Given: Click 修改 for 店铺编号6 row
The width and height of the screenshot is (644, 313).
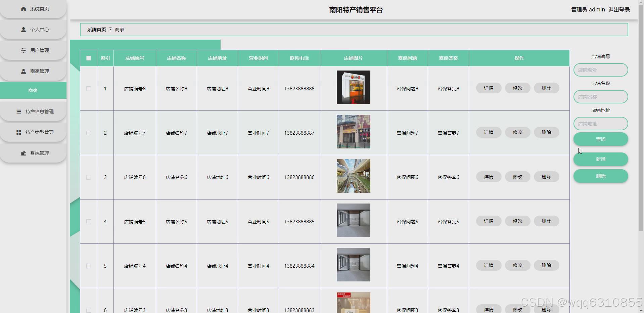Looking at the screenshot, I should (x=518, y=177).
